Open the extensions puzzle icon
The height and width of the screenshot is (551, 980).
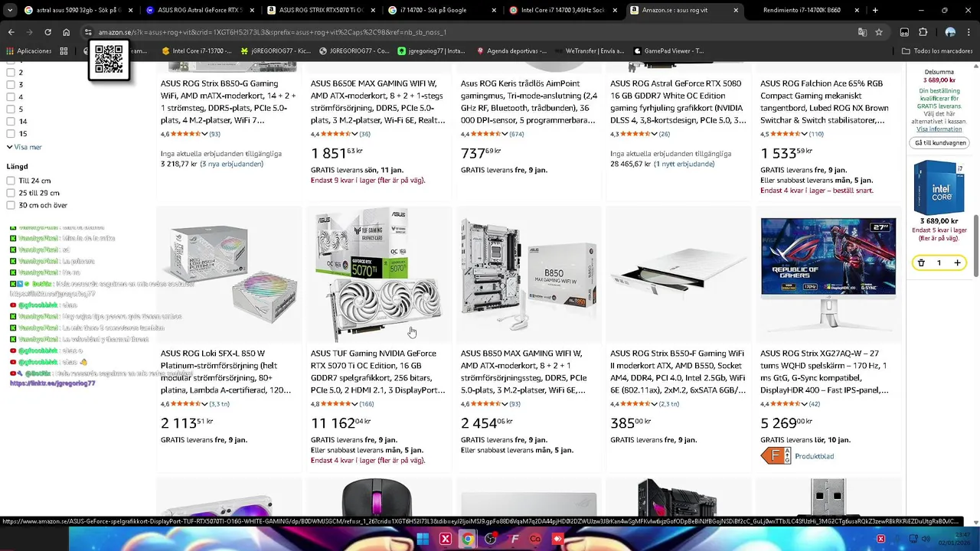[x=923, y=32]
